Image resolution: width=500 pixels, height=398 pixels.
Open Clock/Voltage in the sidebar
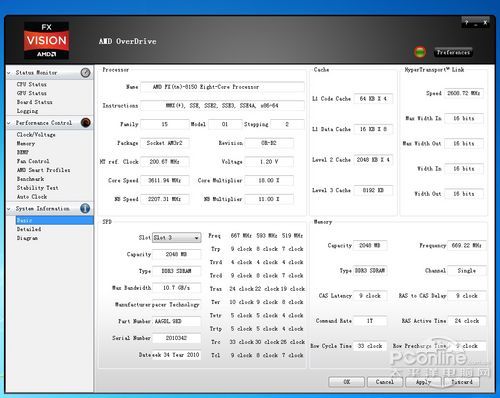click(x=36, y=135)
